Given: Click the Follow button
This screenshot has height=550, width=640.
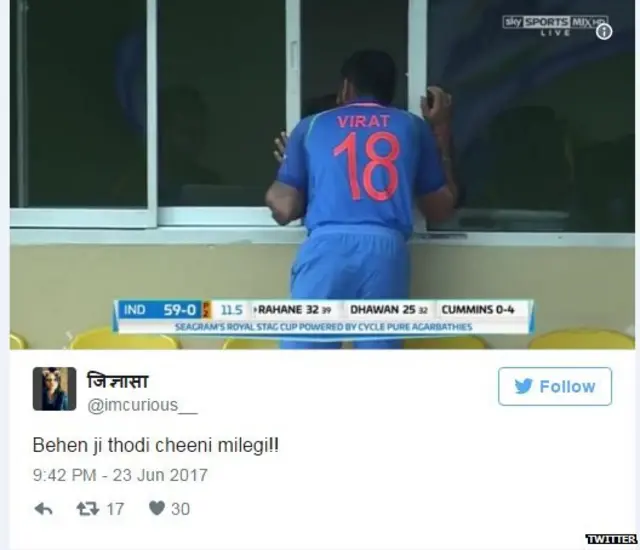Looking at the screenshot, I should coord(555,386).
